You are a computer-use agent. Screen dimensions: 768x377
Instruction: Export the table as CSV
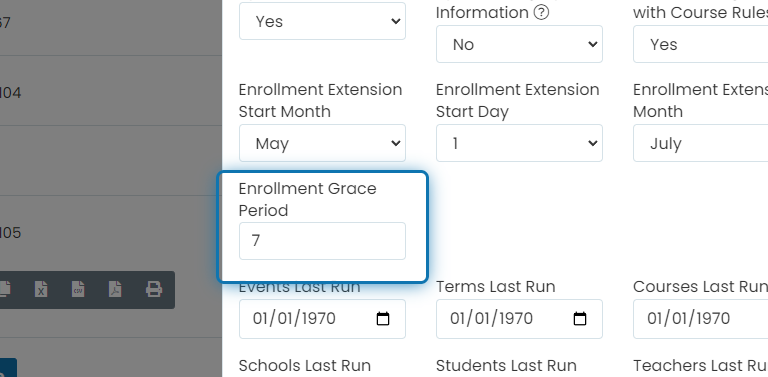[x=78, y=289]
